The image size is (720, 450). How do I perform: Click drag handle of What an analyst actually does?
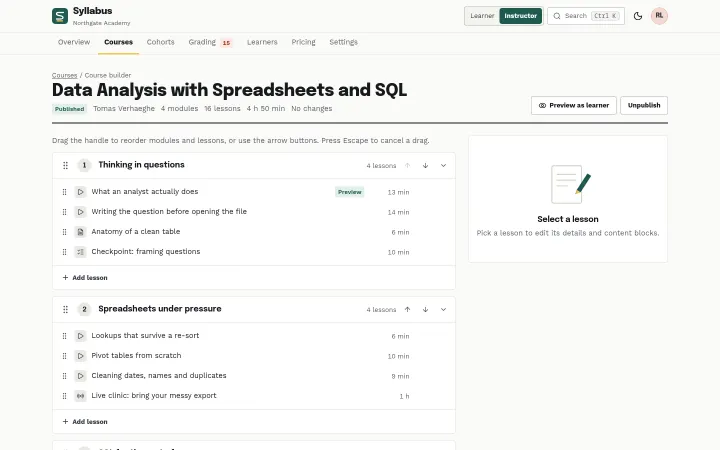tap(64, 192)
